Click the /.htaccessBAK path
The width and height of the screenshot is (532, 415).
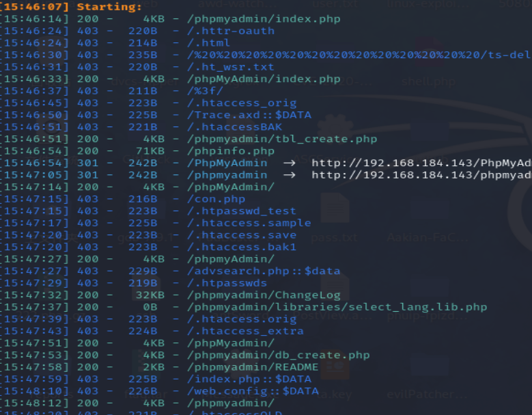tap(234, 127)
